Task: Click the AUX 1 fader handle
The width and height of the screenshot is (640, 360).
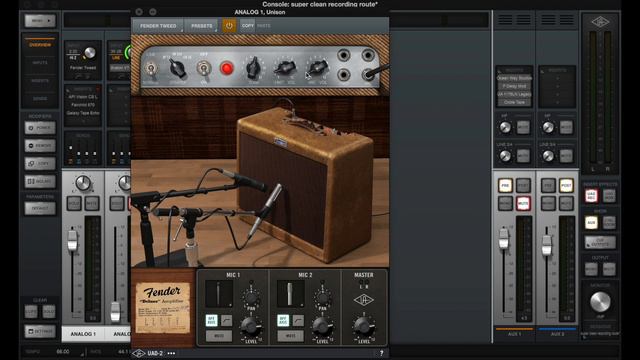Action: pyautogui.click(x=504, y=238)
